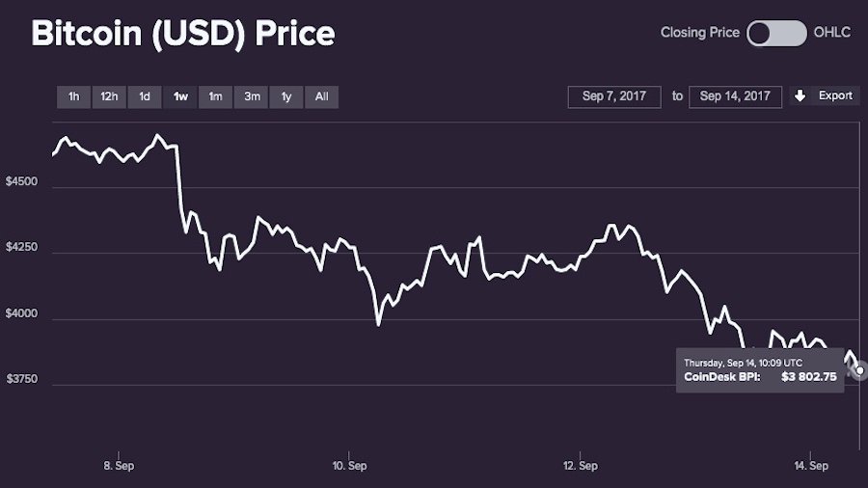Image resolution: width=868 pixels, height=488 pixels.
Task: Click the Closing Price label
Action: tap(700, 32)
